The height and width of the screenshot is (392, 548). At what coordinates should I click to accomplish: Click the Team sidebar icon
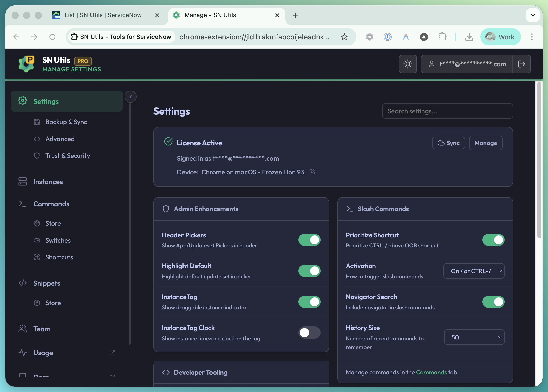(23, 329)
